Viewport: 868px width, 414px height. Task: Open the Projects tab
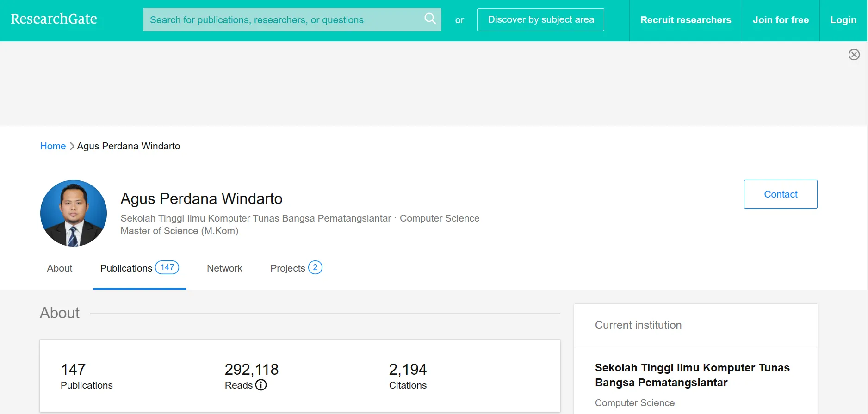coord(287,268)
